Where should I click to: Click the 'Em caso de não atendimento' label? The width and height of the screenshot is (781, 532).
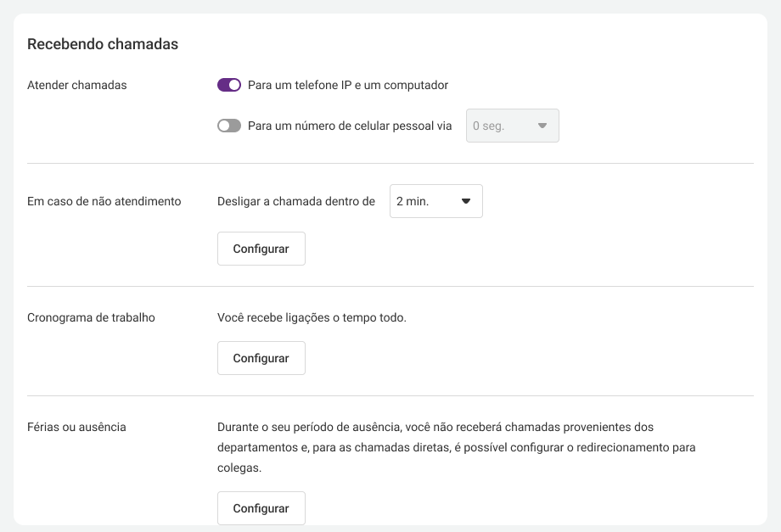pos(104,201)
